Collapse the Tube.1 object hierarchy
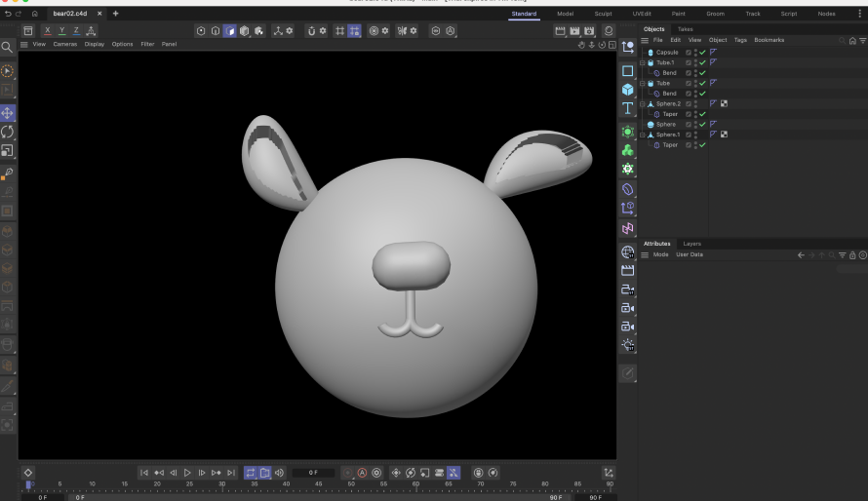 point(643,62)
